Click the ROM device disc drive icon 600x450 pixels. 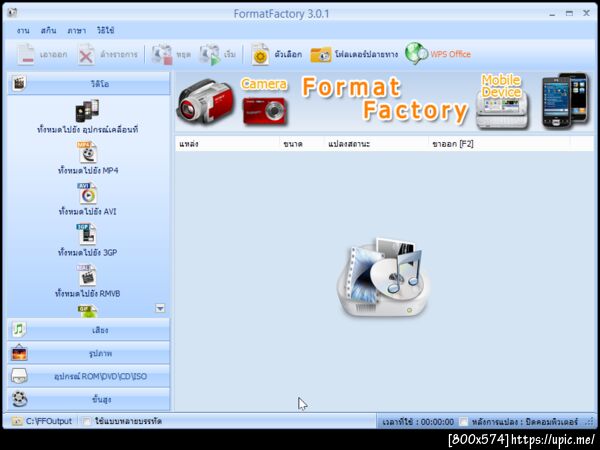[x=19, y=376]
